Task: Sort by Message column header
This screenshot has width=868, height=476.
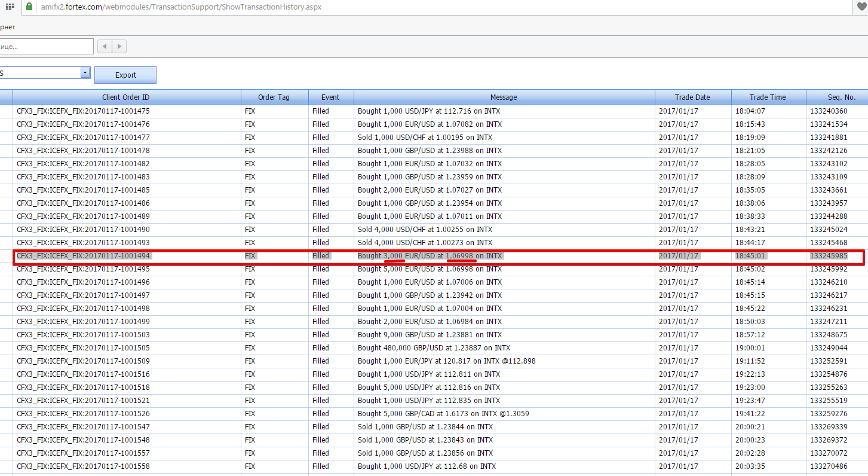Action: [x=504, y=97]
